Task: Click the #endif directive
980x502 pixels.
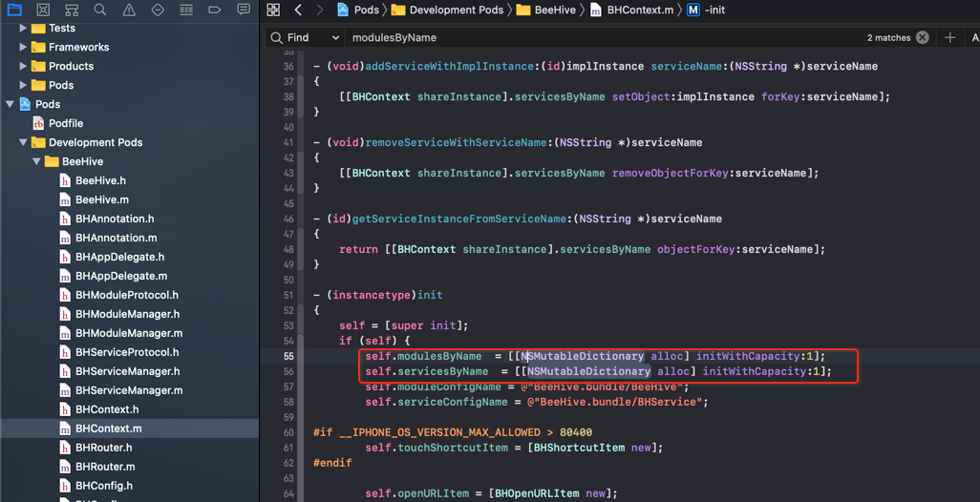Action: pyautogui.click(x=332, y=463)
